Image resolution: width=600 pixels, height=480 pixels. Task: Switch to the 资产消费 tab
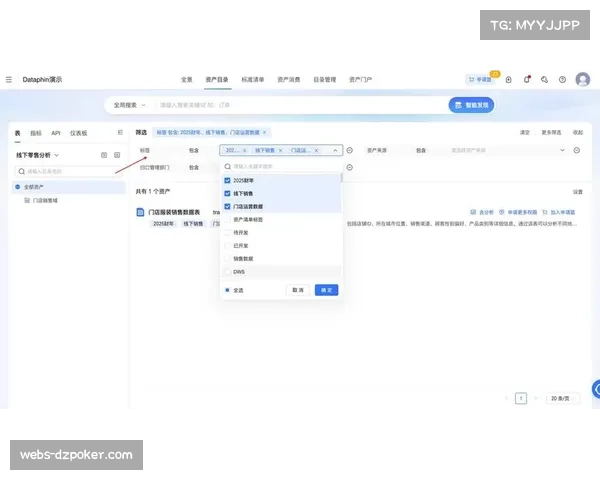click(289, 80)
